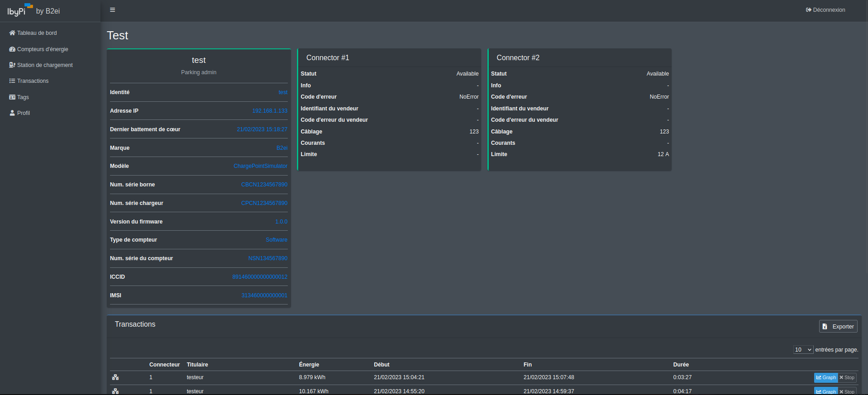This screenshot has width=868, height=395.
Task: Click Graph button for 8.979 kWh transaction
Action: coord(826,377)
